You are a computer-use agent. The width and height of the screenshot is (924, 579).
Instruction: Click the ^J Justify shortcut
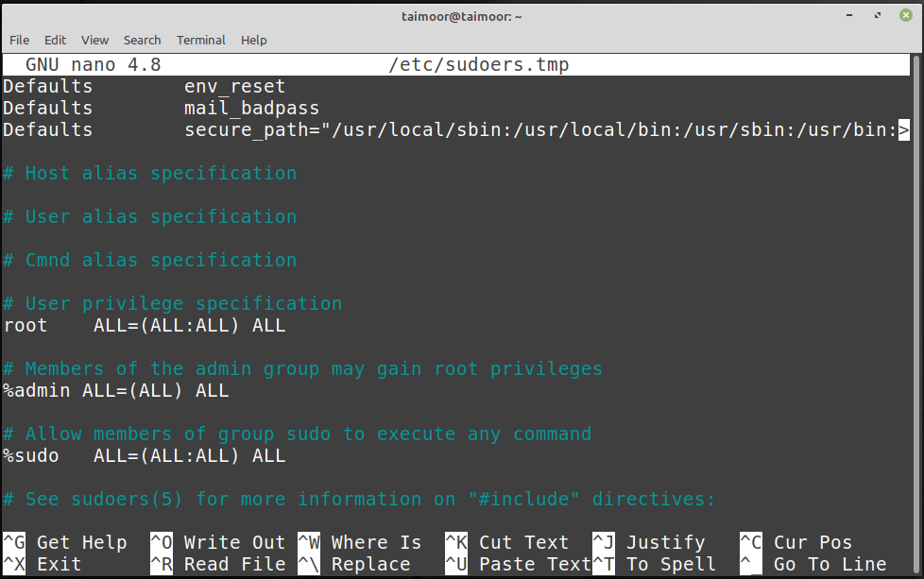649,542
